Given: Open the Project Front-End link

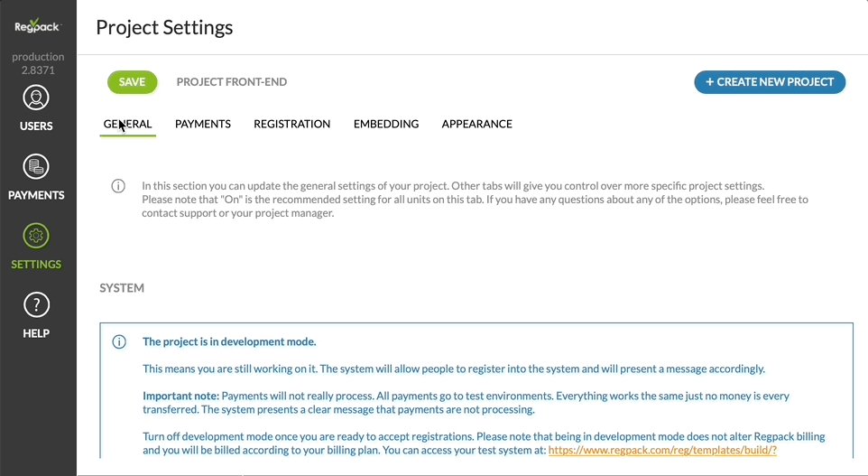Looking at the screenshot, I should [x=232, y=82].
